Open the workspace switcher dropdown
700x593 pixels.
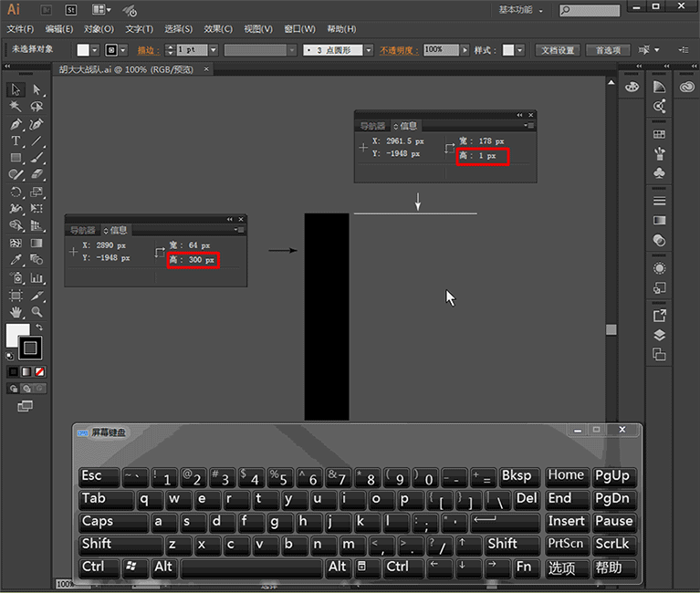(x=521, y=10)
